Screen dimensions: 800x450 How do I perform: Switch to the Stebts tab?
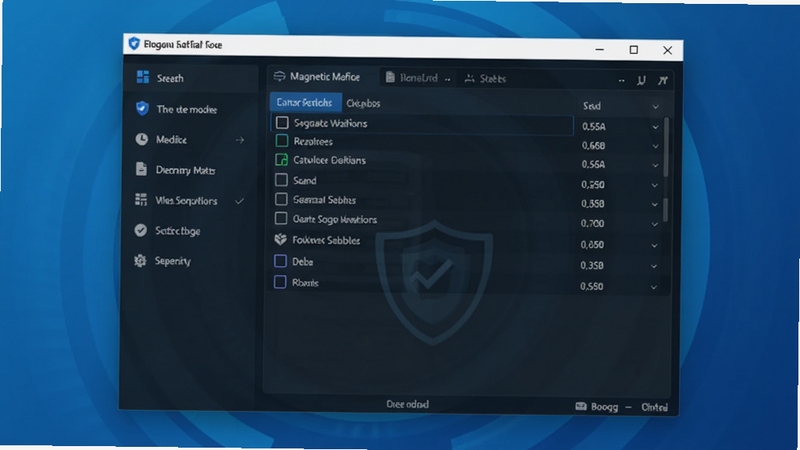coord(485,79)
